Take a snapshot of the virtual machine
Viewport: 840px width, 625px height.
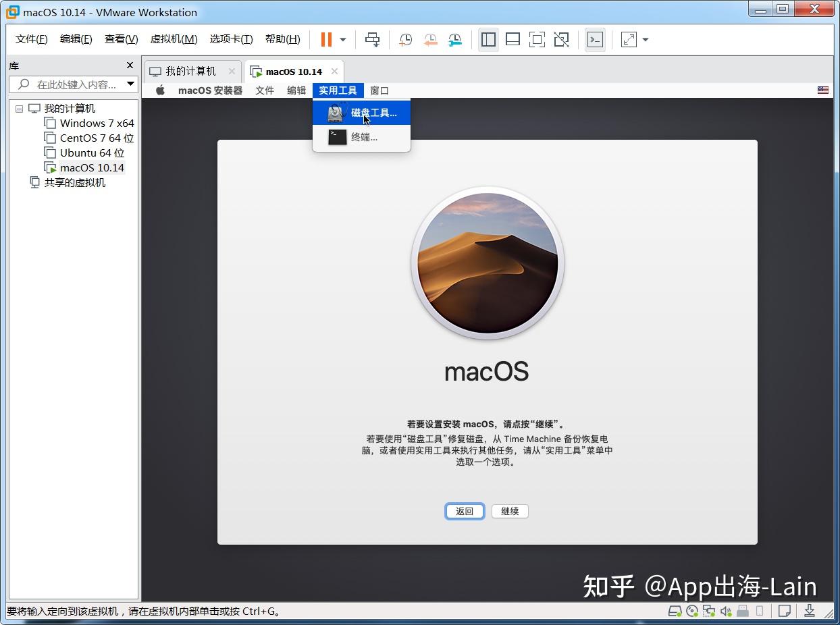405,40
